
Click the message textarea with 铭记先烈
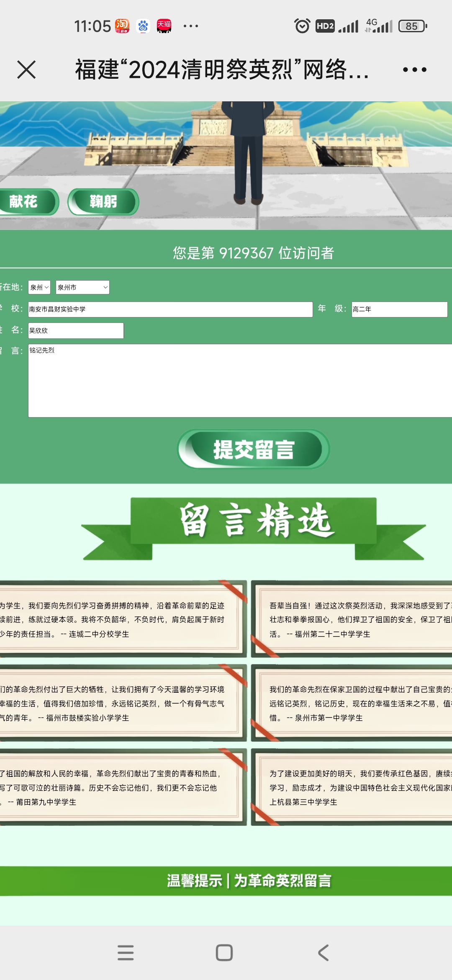[x=239, y=380]
